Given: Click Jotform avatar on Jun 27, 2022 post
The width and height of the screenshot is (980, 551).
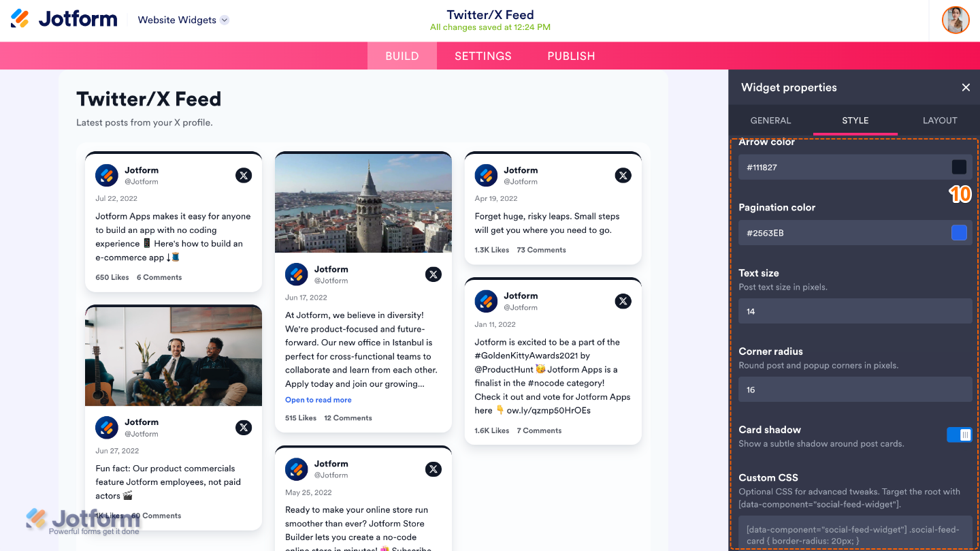Looking at the screenshot, I should point(107,427).
